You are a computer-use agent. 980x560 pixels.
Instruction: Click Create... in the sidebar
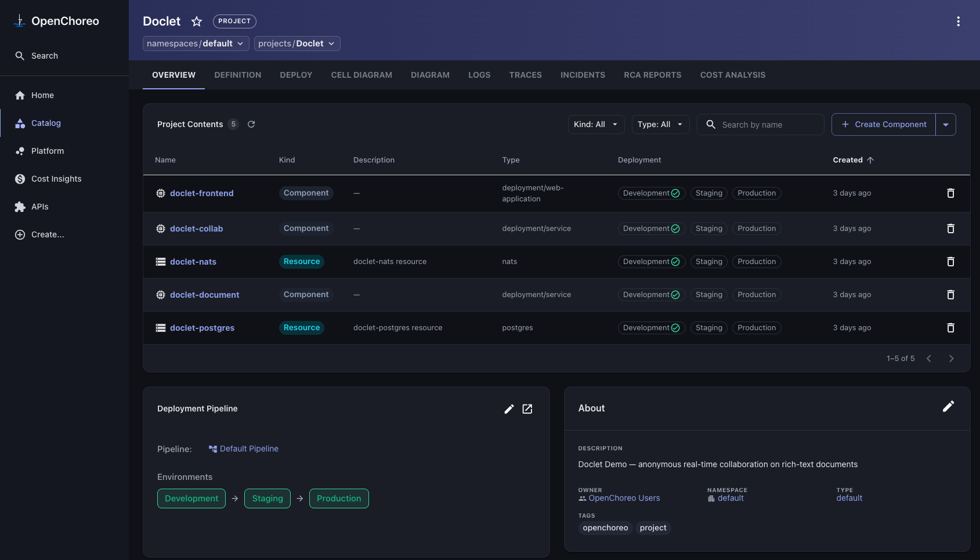(x=39, y=234)
